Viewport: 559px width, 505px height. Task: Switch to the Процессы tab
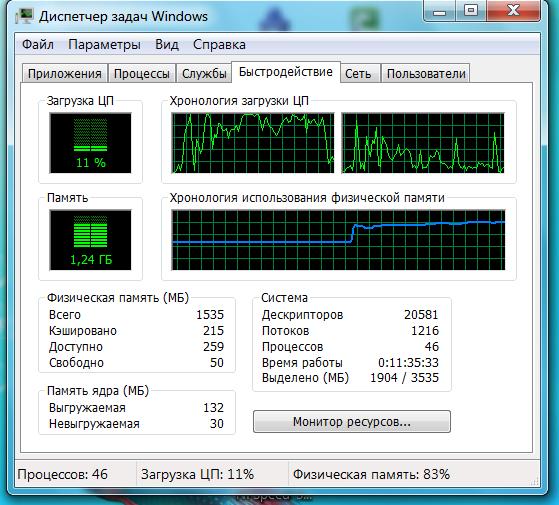click(142, 74)
